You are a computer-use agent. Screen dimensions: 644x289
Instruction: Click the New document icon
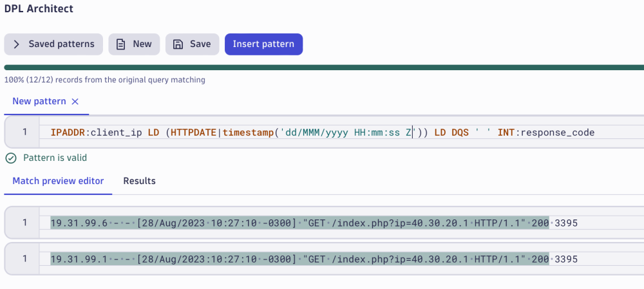120,44
